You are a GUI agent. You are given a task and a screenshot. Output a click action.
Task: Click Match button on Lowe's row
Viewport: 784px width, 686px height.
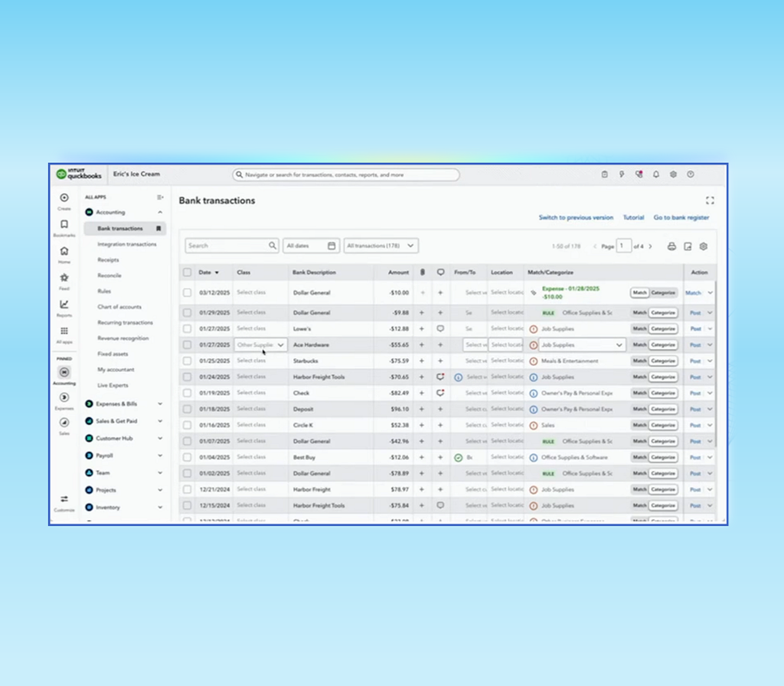639,329
